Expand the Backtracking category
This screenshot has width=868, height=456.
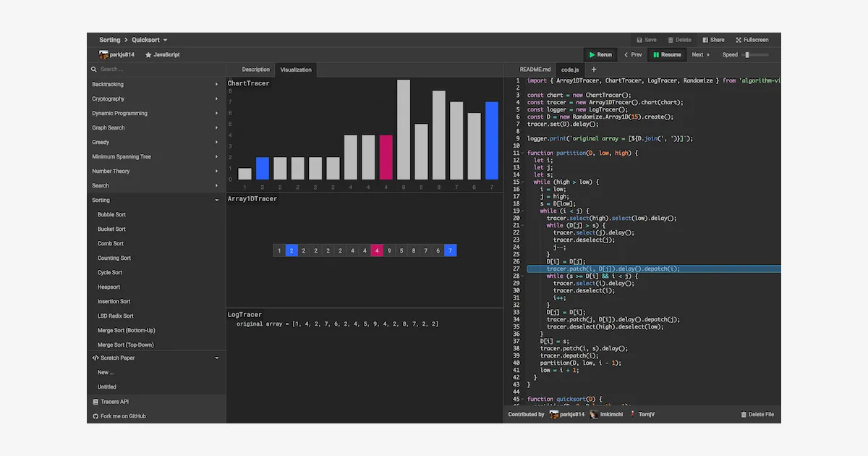pos(156,84)
